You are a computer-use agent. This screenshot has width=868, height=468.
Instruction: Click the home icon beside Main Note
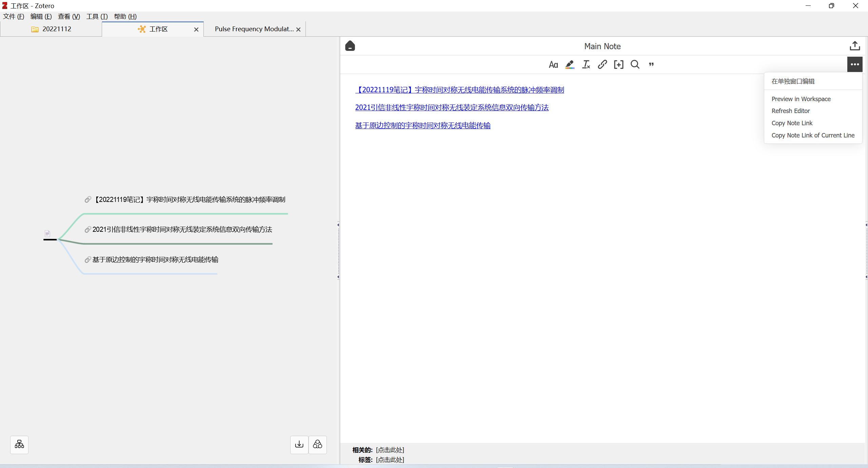(x=350, y=46)
